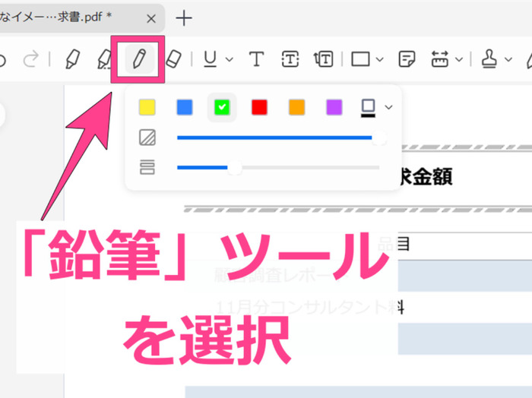Open a new tab with plus button
The height and width of the screenshot is (398, 532).
pyautogui.click(x=184, y=18)
